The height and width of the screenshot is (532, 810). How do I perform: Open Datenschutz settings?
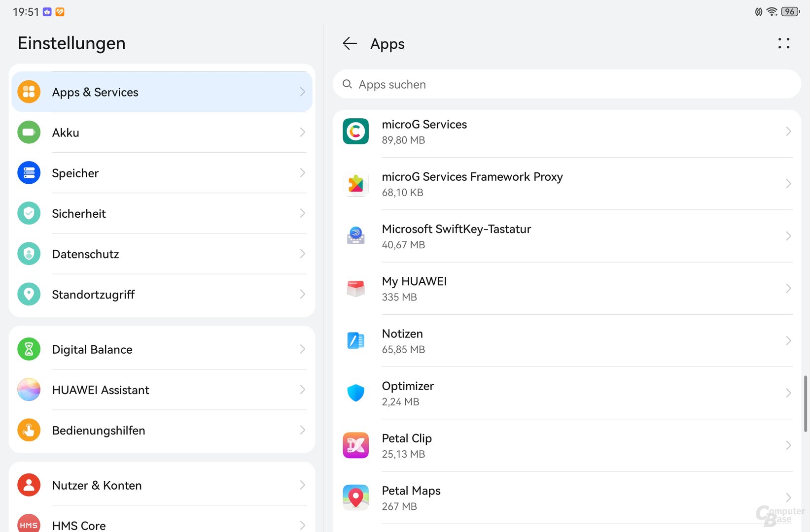click(x=162, y=254)
